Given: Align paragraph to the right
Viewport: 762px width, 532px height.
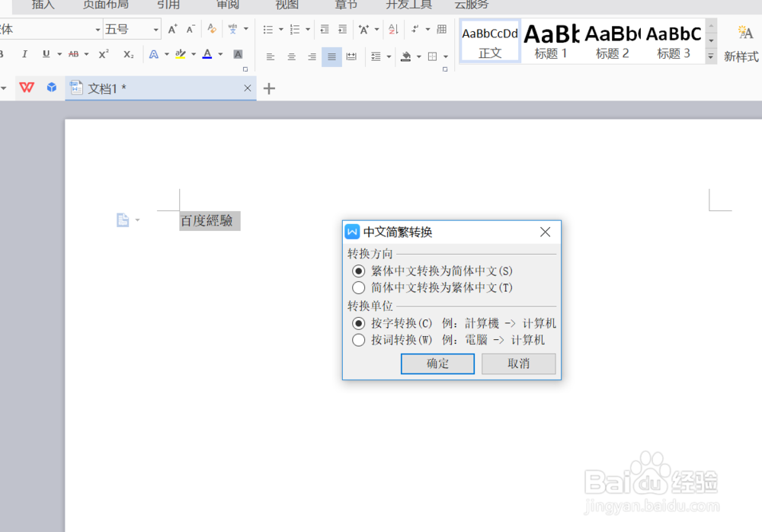Looking at the screenshot, I should click(x=312, y=57).
